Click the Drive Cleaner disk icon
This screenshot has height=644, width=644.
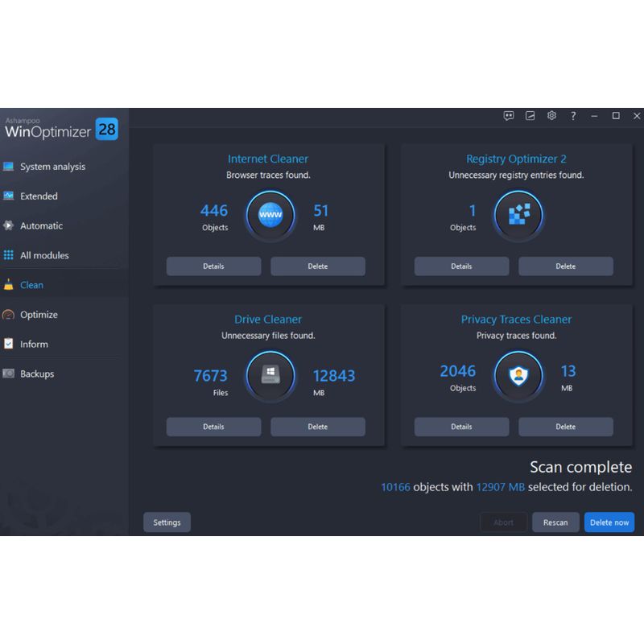tap(270, 376)
